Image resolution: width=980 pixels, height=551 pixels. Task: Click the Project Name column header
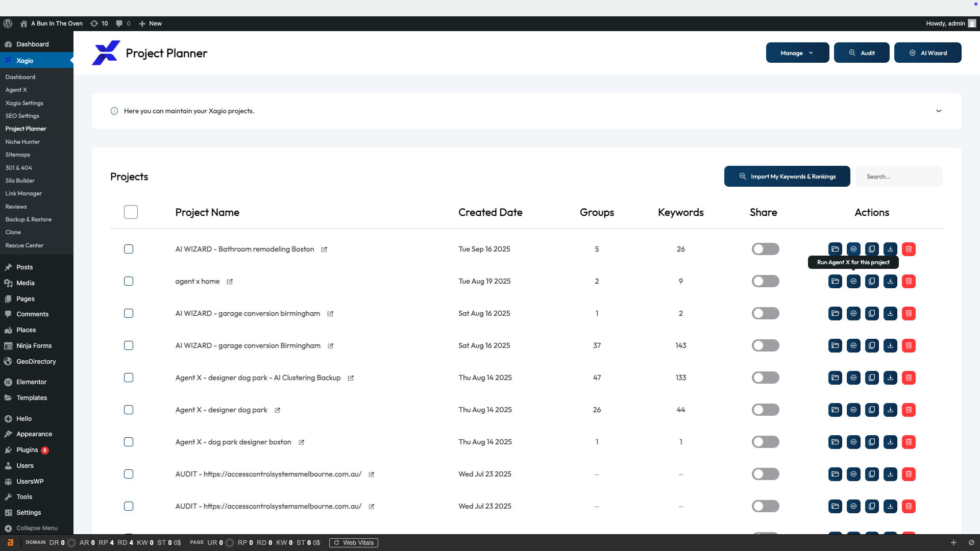point(207,212)
